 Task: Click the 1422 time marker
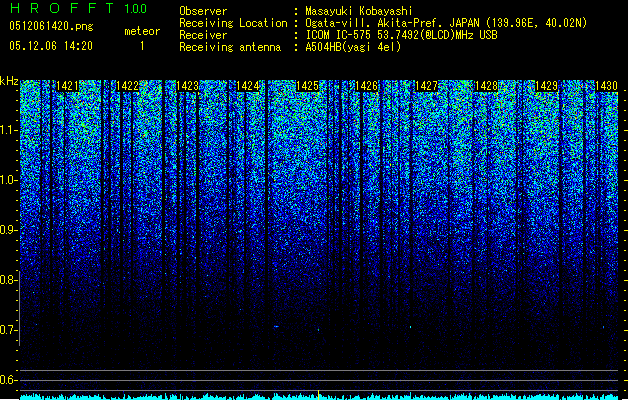(127, 86)
